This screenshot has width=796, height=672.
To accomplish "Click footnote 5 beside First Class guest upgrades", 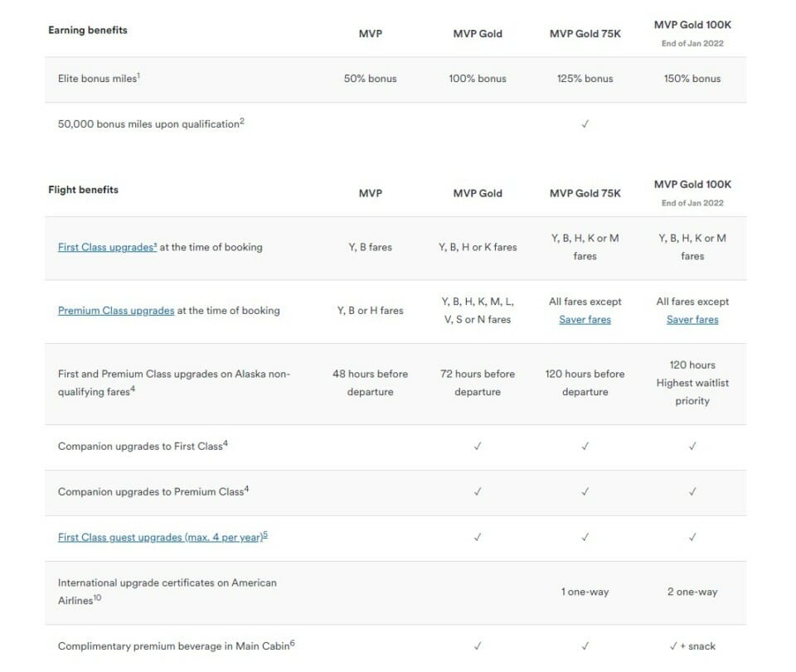I will [x=265, y=534].
